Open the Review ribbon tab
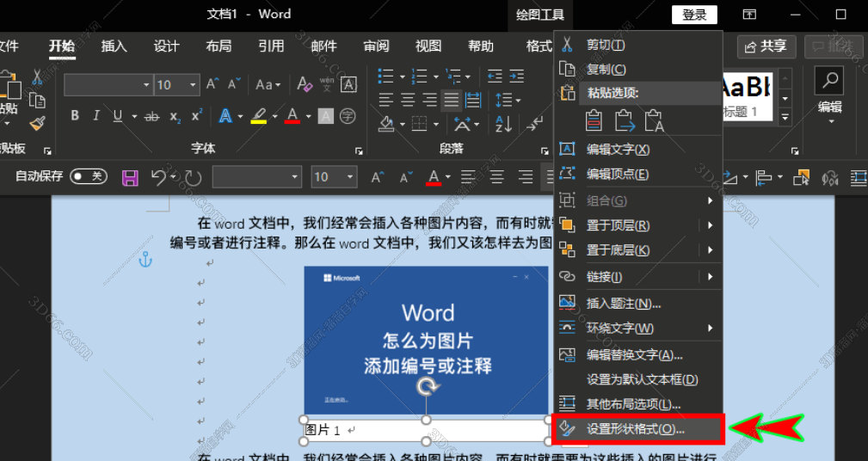This screenshot has width=868, height=461. click(376, 46)
